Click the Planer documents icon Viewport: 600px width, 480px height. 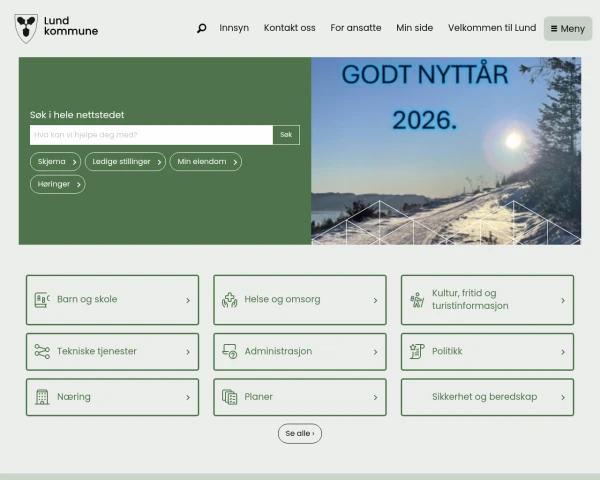(x=229, y=397)
